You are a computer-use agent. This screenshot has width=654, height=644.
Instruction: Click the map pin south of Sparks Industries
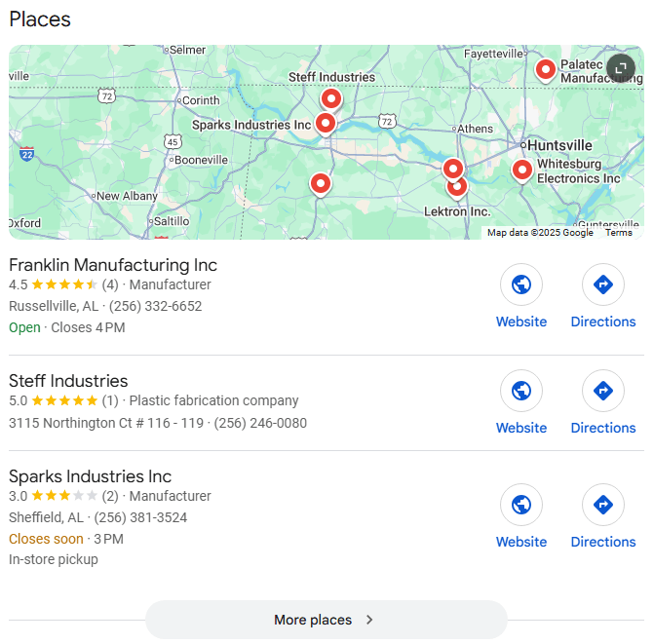321,184
